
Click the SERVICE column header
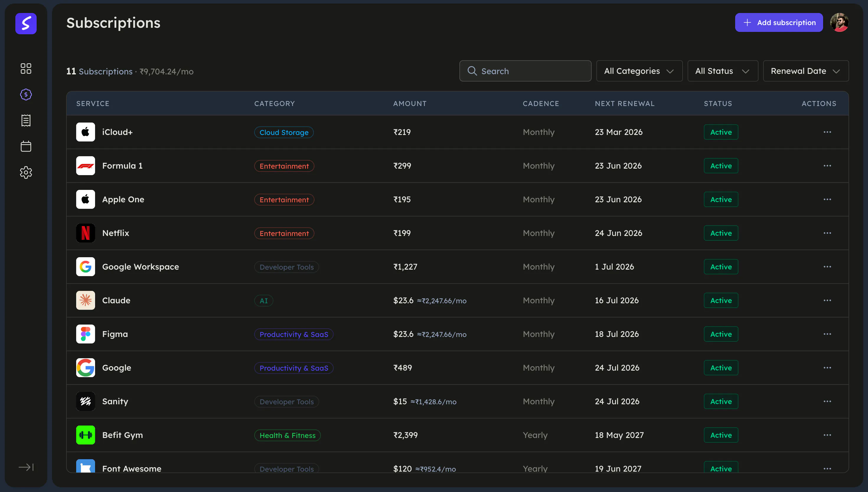coord(93,104)
